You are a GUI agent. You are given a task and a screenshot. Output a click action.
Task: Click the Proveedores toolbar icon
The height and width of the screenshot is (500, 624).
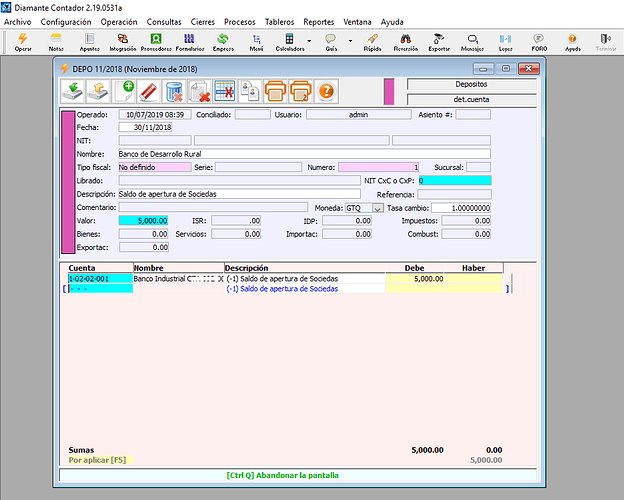155,41
